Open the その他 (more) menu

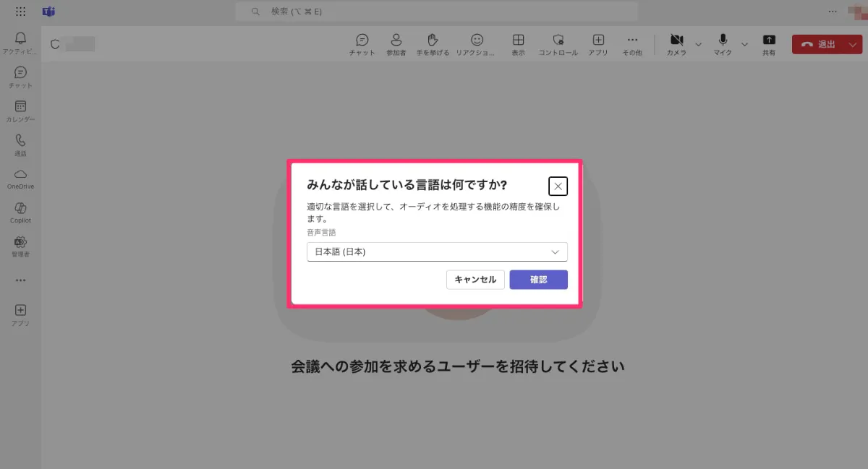(x=632, y=44)
